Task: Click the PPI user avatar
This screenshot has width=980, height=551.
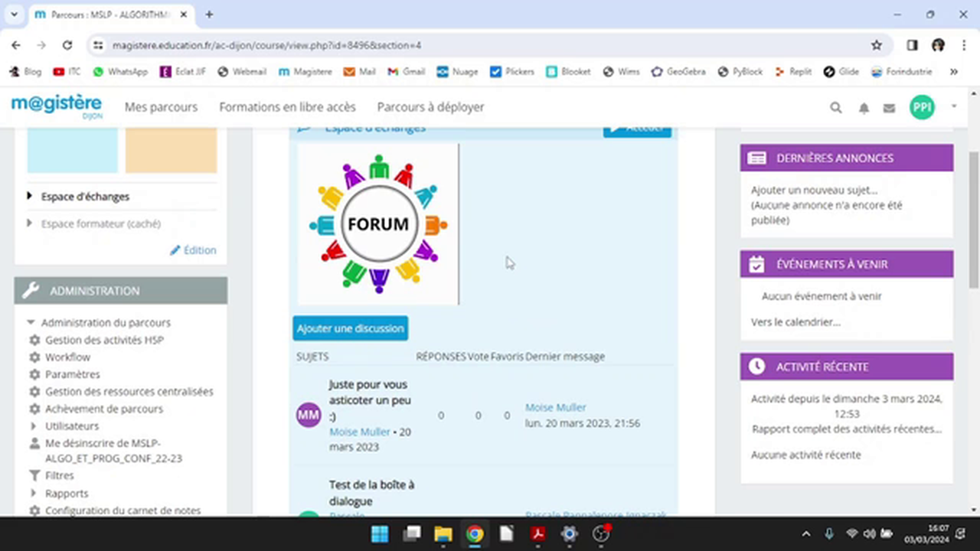Action: click(922, 107)
